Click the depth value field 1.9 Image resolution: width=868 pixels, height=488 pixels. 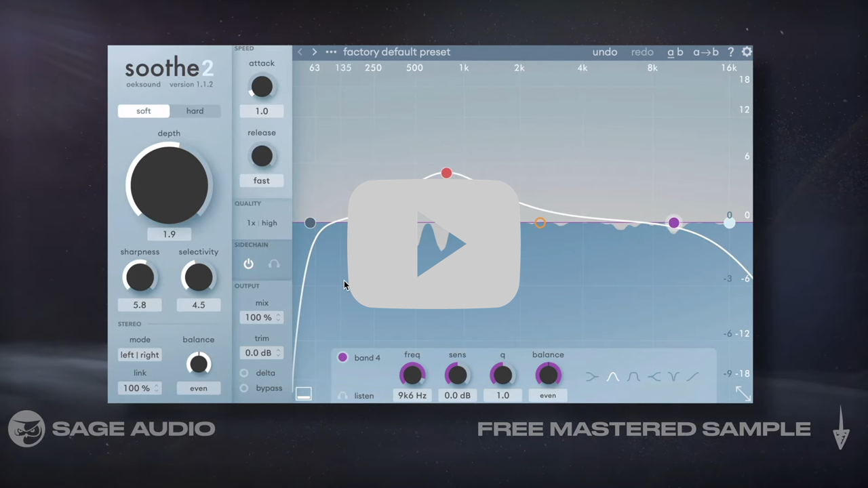[169, 234]
